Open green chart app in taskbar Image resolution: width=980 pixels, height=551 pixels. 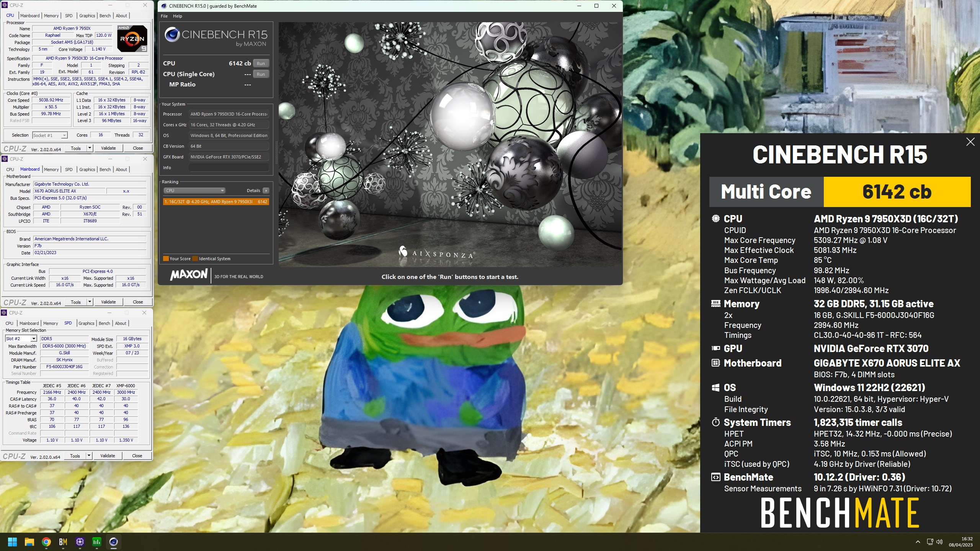tap(97, 542)
